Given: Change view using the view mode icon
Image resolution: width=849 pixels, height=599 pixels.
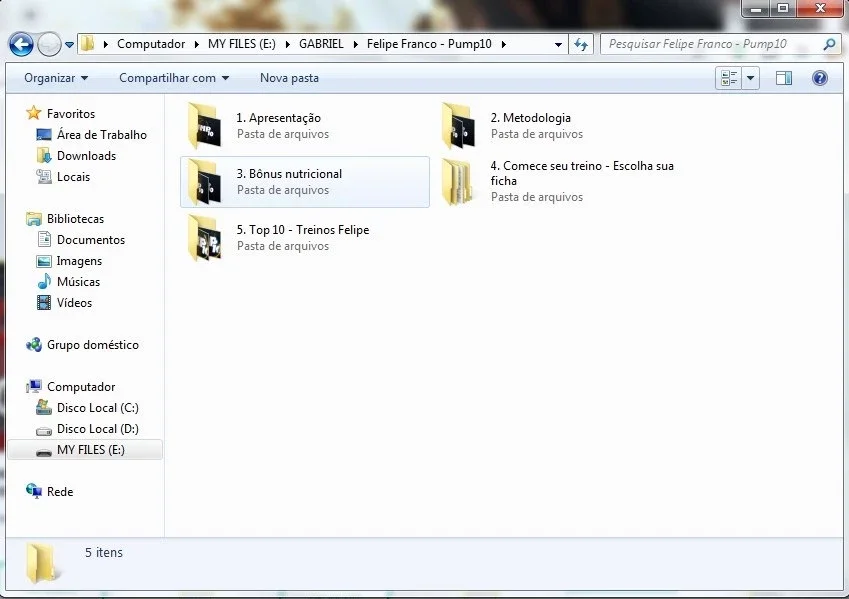Looking at the screenshot, I should point(729,78).
